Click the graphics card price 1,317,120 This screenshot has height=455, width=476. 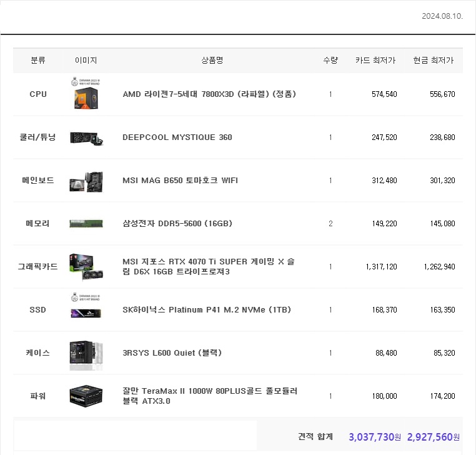[x=381, y=267]
